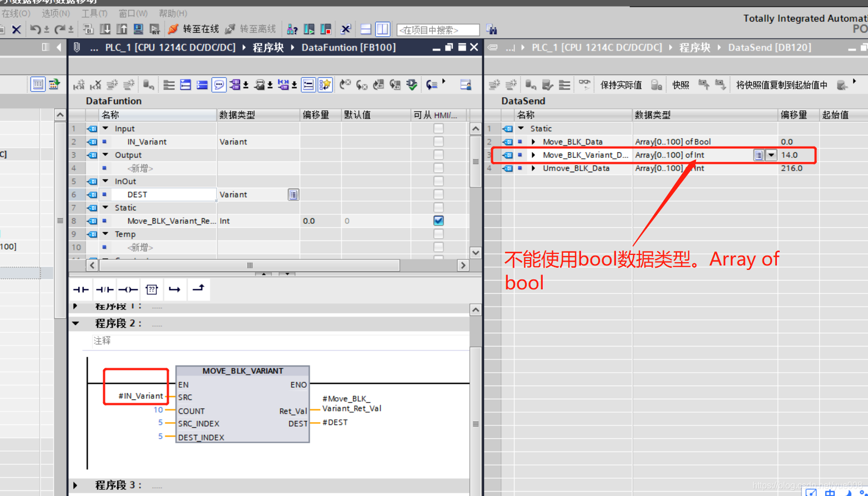
Task: Open all networks icon in block toolbar
Action: click(186, 85)
